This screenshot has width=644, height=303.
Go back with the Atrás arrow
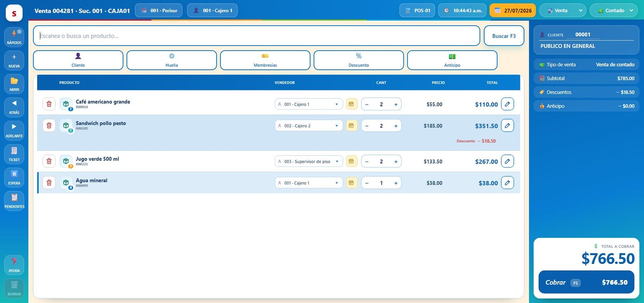coord(14,107)
